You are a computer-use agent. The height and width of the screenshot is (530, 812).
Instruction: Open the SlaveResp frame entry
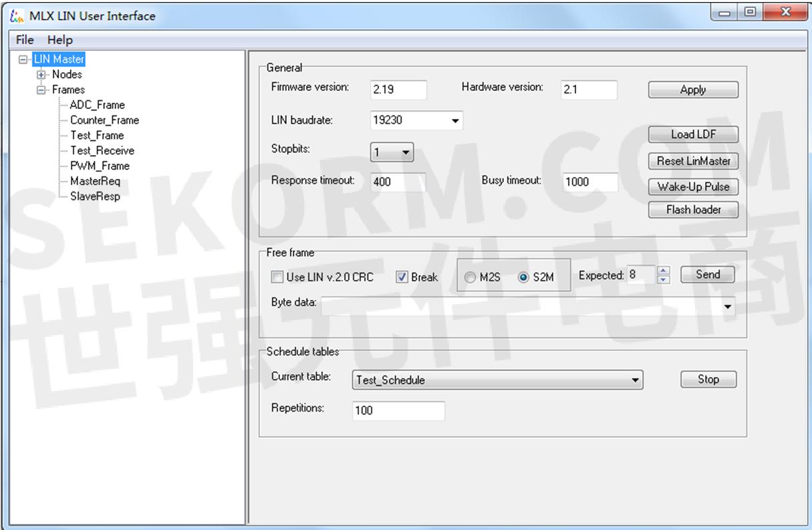95,196
